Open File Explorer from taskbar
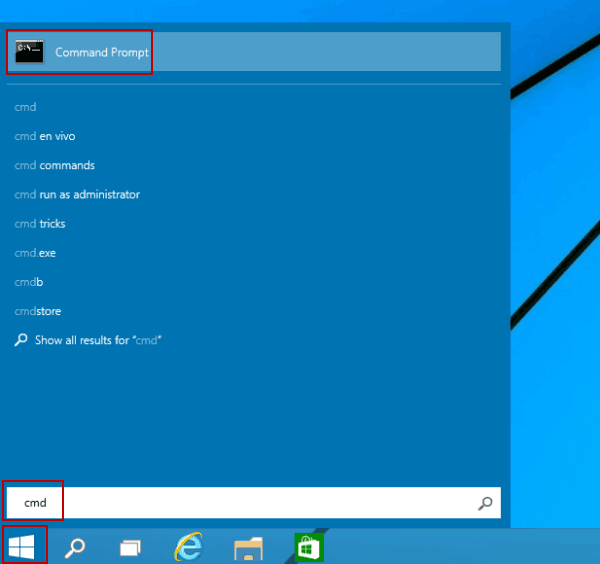Screen dimensions: 600x564 248,548
